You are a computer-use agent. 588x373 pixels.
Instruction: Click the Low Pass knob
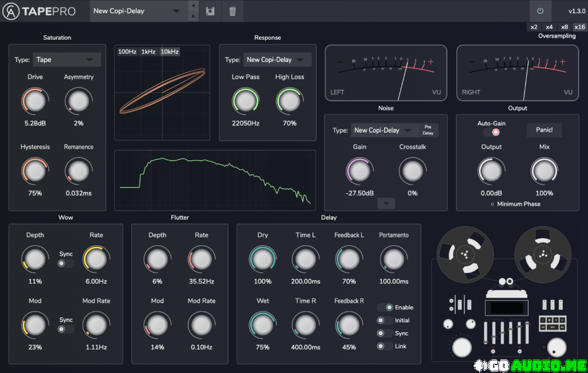point(246,101)
